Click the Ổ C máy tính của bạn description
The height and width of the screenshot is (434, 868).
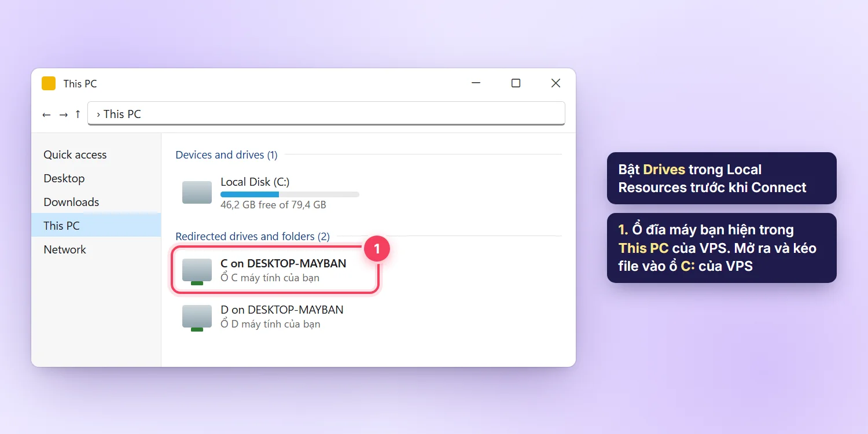tap(270, 278)
